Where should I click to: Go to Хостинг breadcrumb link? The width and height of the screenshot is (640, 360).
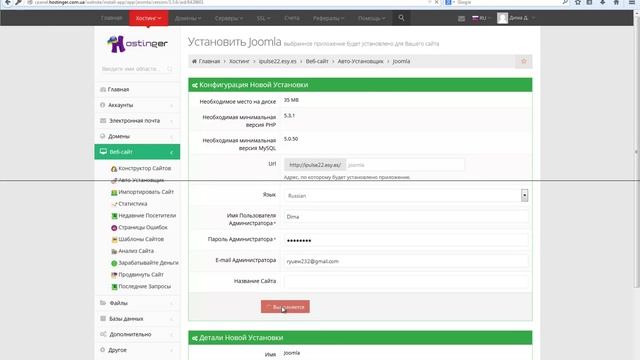click(239, 61)
